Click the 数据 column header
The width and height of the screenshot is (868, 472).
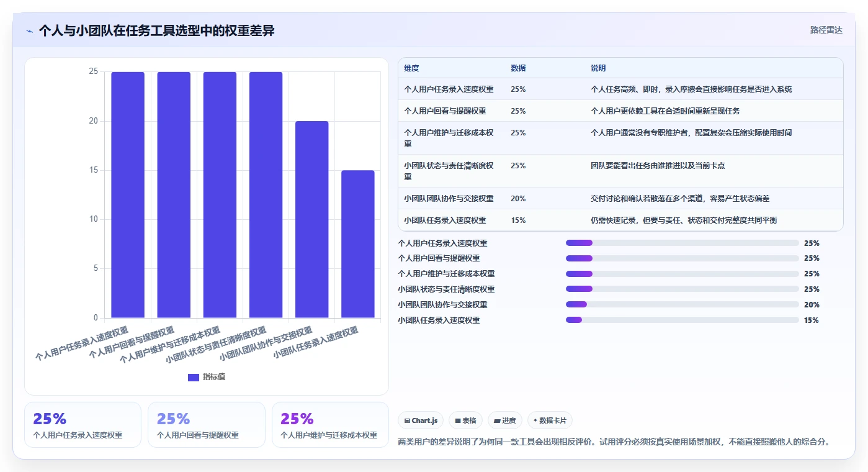coord(518,68)
